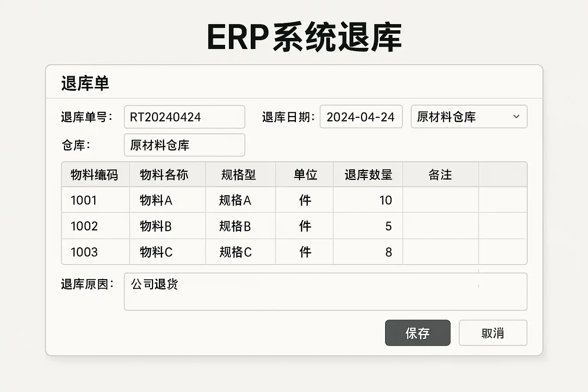Select the cell 物料C

coord(168,252)
